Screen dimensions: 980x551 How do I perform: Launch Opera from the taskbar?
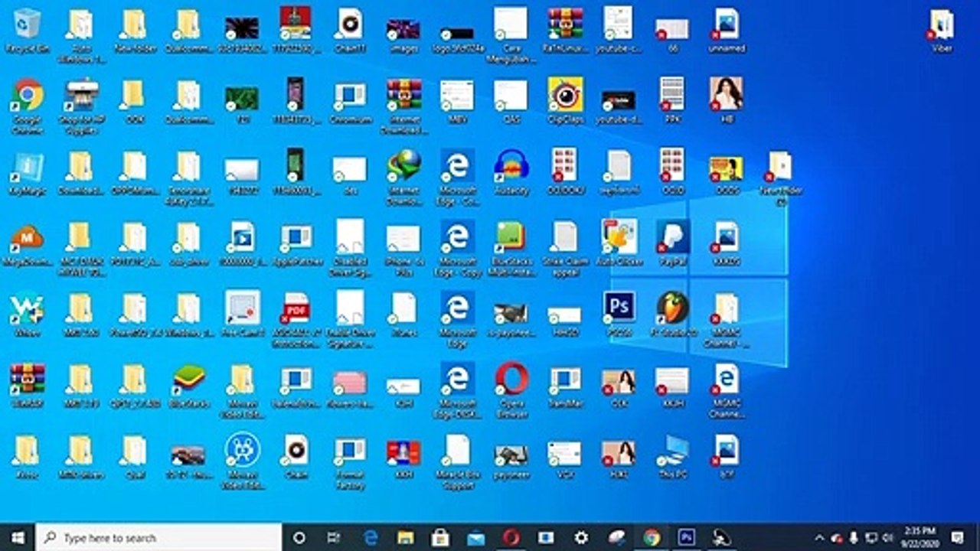tap(511, 537)
